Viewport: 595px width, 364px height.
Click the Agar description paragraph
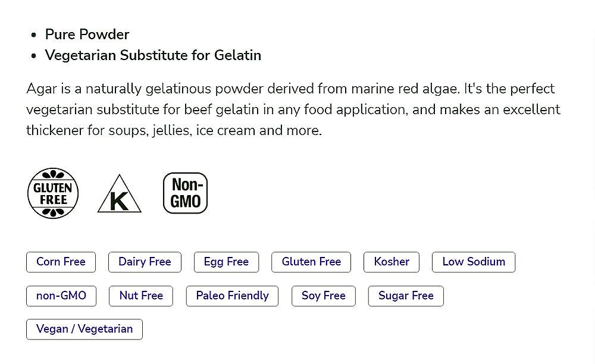(293, 109)
